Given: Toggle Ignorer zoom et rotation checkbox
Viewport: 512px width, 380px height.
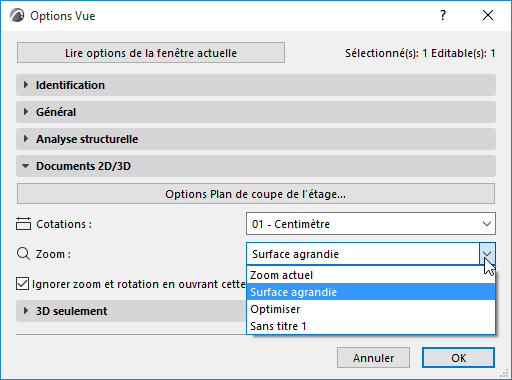Looking at the screenshot, I should 22,284.
